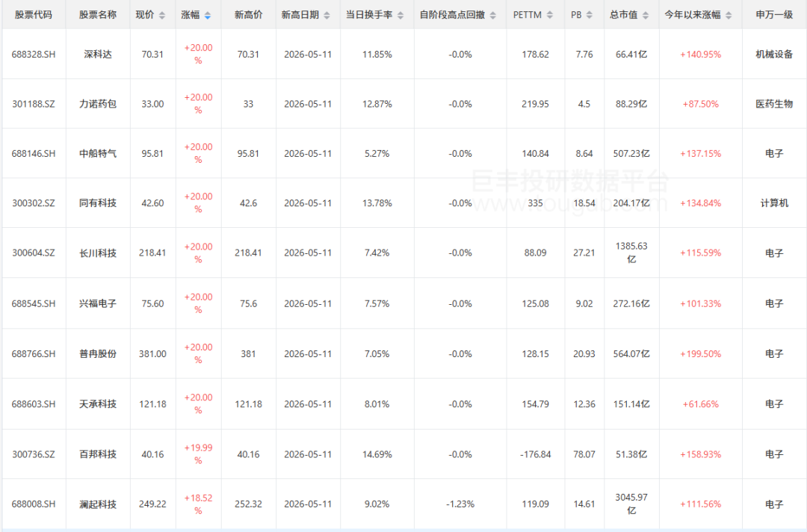Click PB value 27.21
807x532 pixels.
pos(584,253)
